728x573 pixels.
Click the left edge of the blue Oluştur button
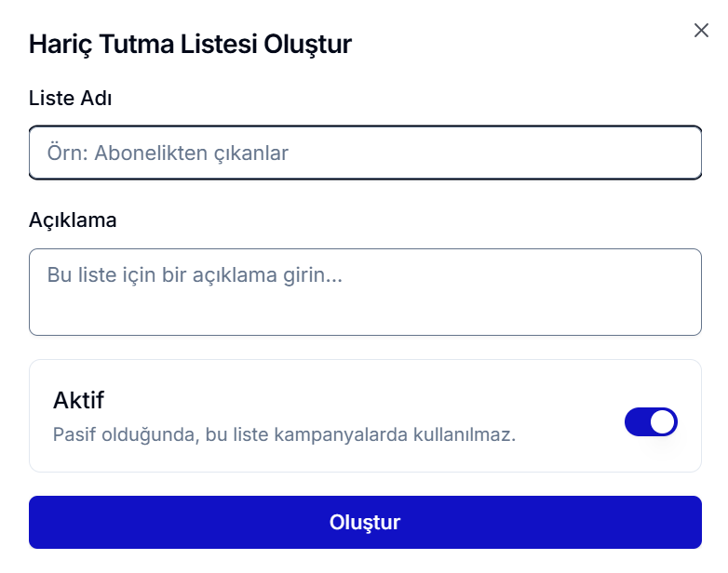click(x=47, y=522)
